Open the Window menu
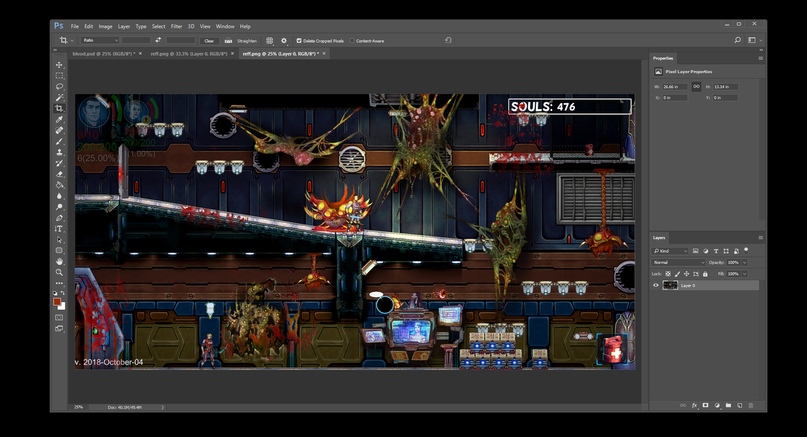This screenshot has height=437, width=807. [225, 26]
